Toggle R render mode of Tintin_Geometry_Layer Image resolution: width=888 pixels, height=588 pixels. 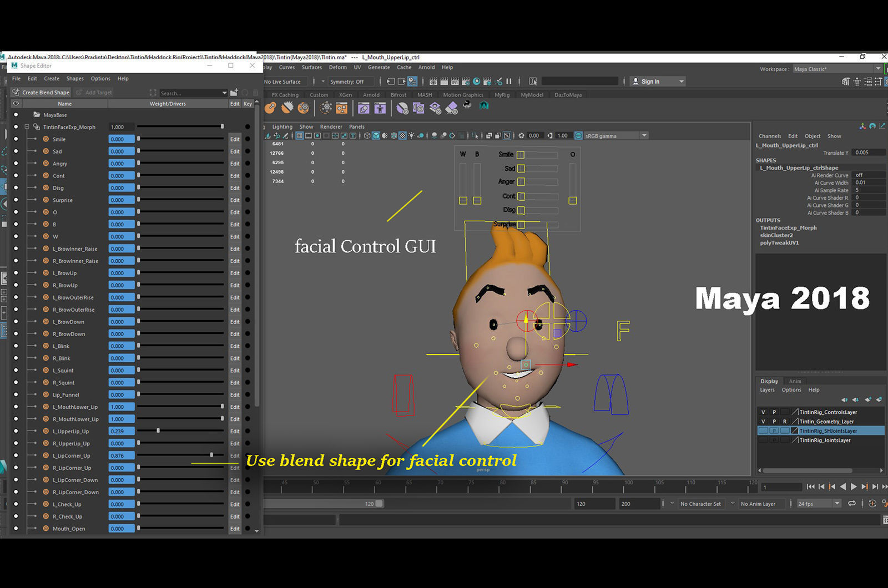785,422
